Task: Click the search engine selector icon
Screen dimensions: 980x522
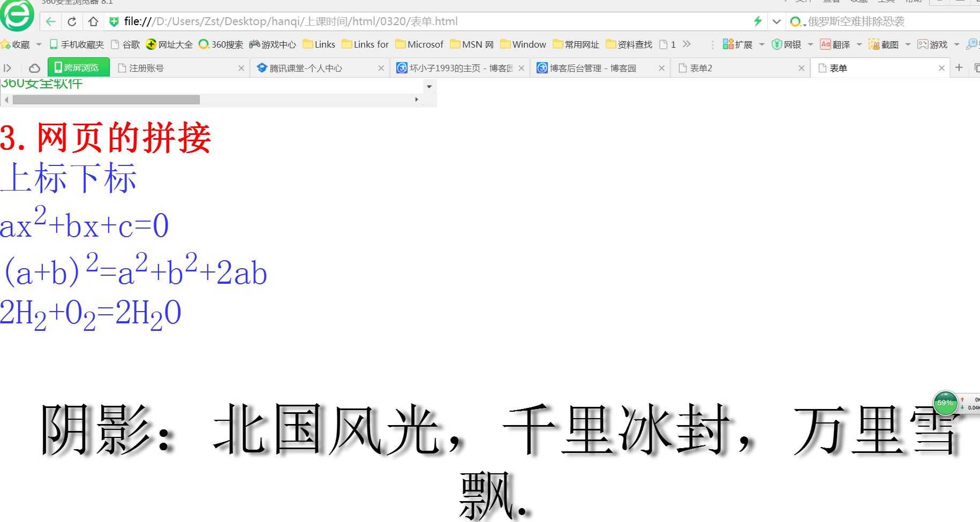Action: pos(797,22)
